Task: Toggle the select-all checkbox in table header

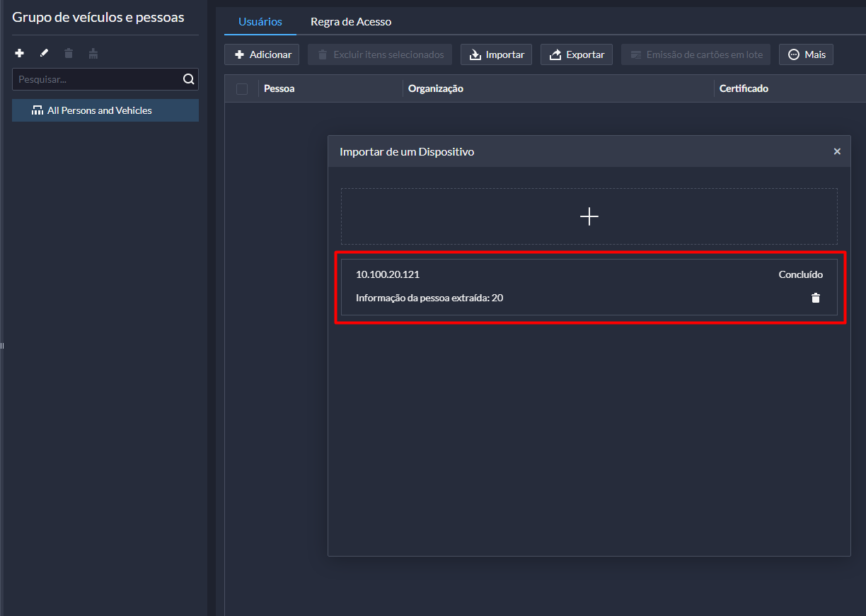Action: 242,88
